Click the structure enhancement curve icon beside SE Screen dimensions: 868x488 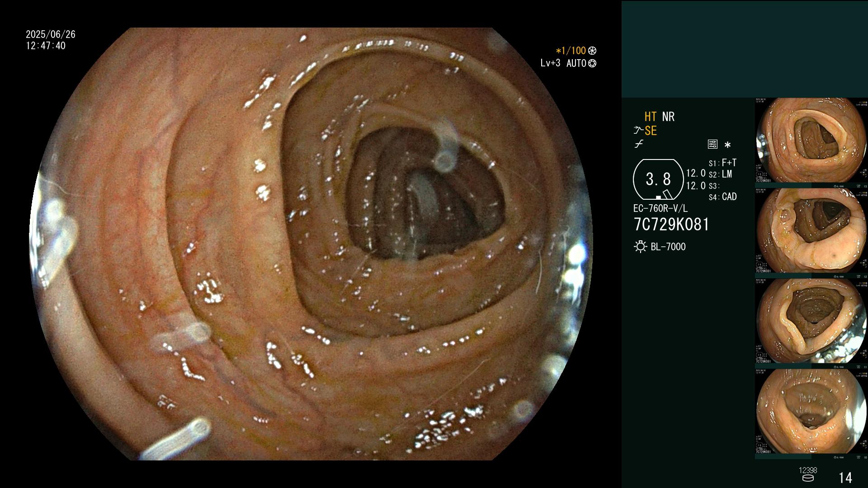(x=638, y=131)
